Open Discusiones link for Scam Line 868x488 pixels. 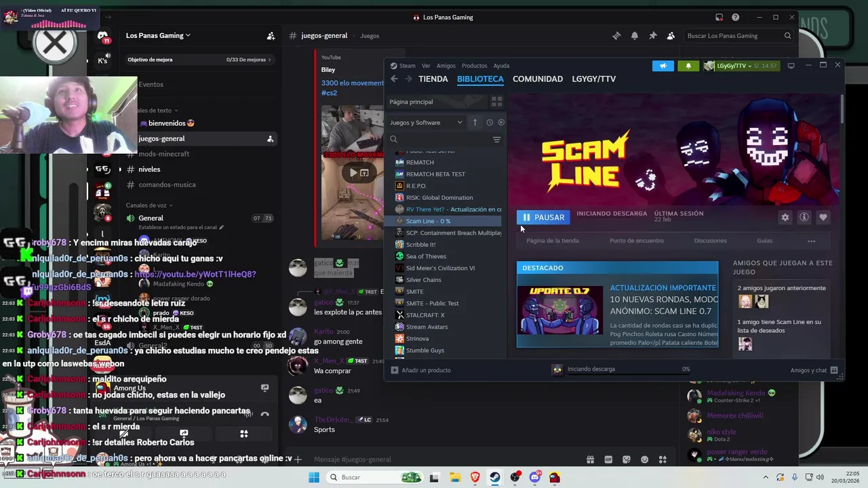[710, 241]
